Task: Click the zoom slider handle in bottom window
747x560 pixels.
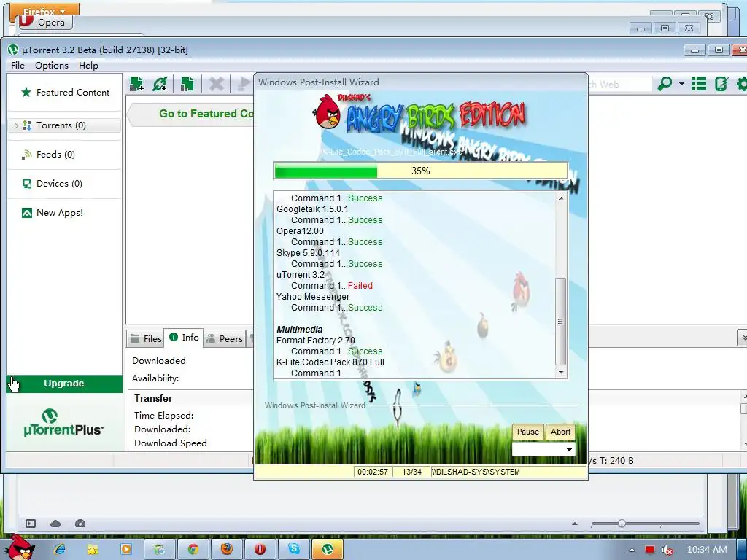Action: 622,524
